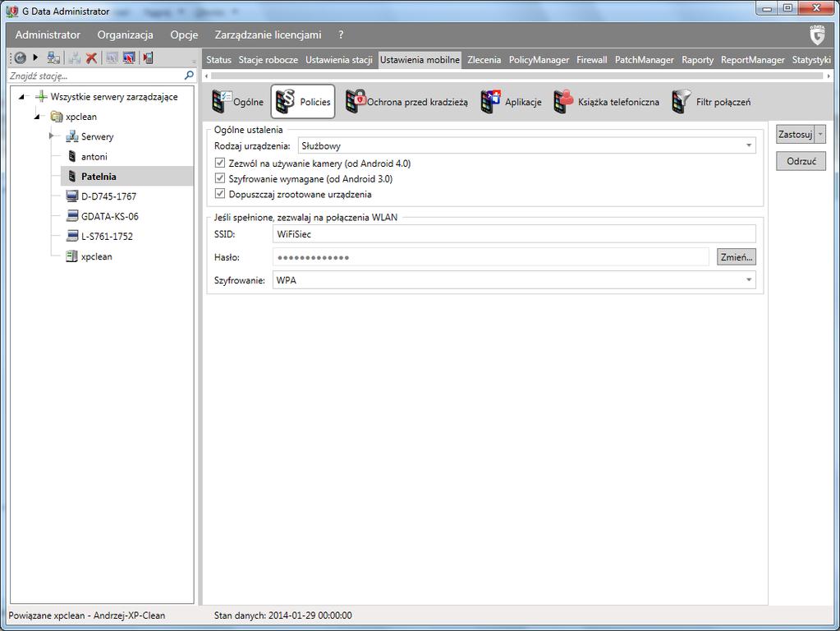Click the green cross icon for all management servers
Viewport: 840px width, 631px height.
tap(41, 96)
